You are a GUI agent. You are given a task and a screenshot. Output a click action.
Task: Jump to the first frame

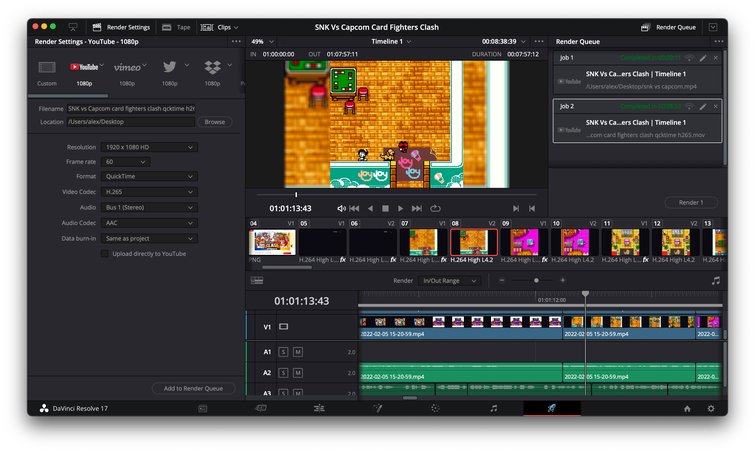354,208
